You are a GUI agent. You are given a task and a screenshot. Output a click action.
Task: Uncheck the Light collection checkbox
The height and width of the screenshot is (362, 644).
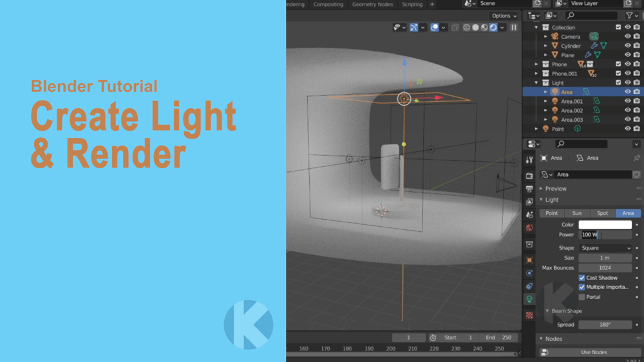pos(618,82)
